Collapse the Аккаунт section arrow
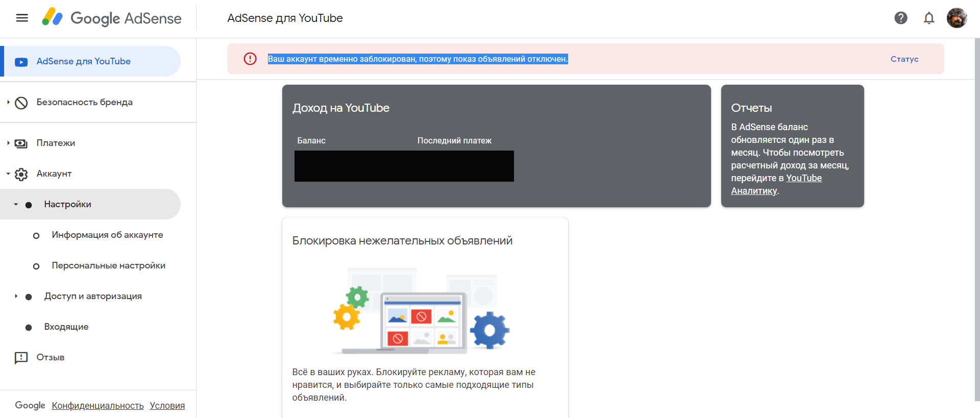980x418 pixels. tap(8, 174)
